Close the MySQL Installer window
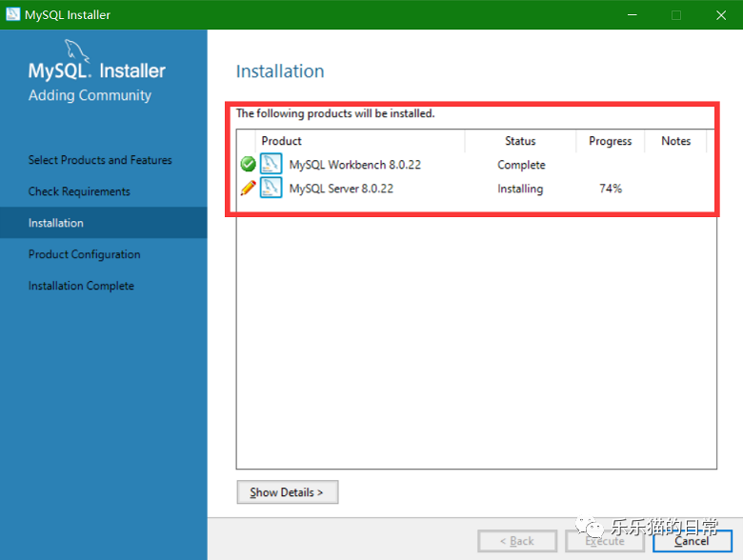This screenshot has width=743, height=560. coord(721,14)
